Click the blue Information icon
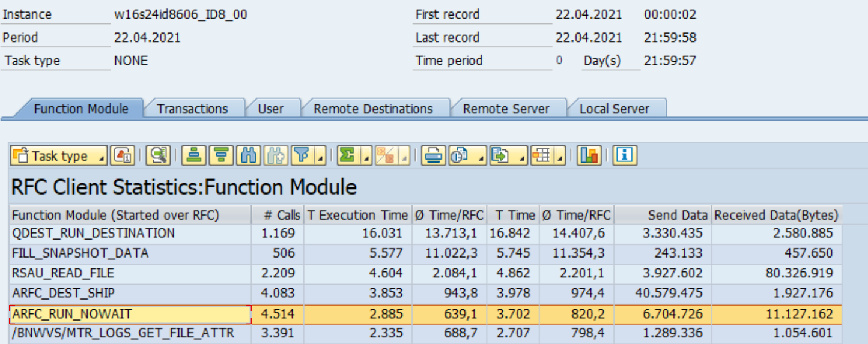This screenshot has width=868, height=344. pyautogui.click(x=625, y=156)
